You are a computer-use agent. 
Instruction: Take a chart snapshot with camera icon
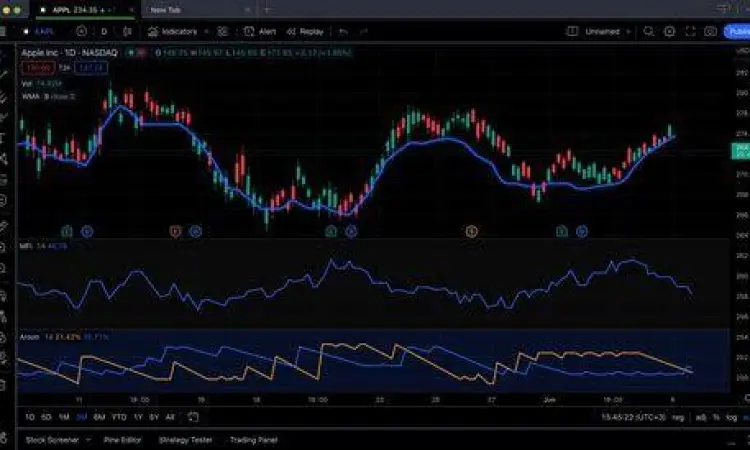pyautogui.click(x=710, y=32)
